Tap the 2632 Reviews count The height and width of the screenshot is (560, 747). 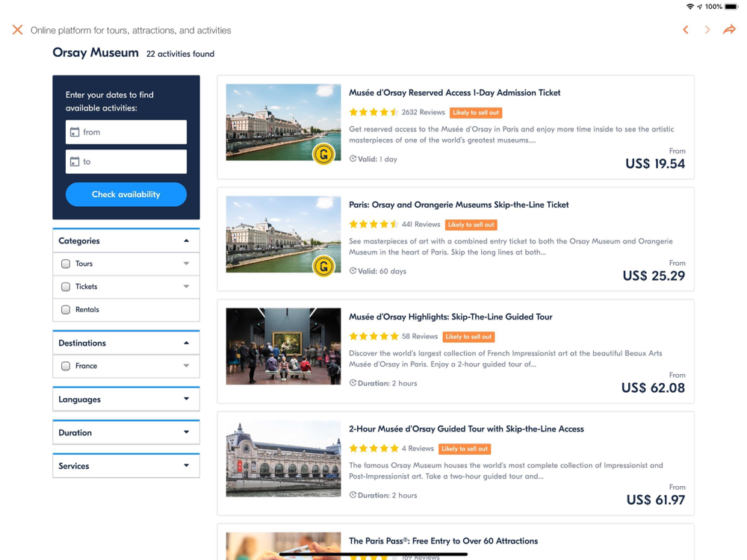click(x=423, y=113)
